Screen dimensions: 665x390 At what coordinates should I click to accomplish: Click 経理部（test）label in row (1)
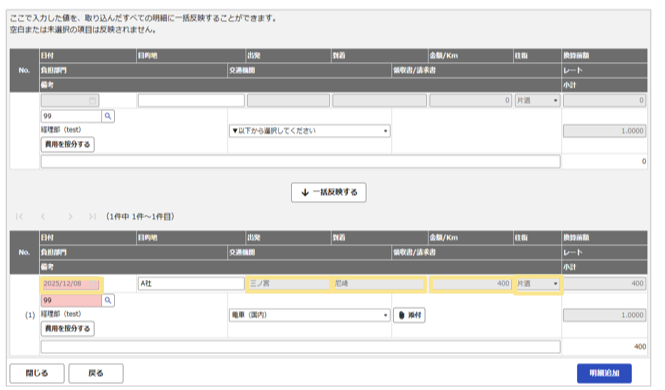[61, 314]
